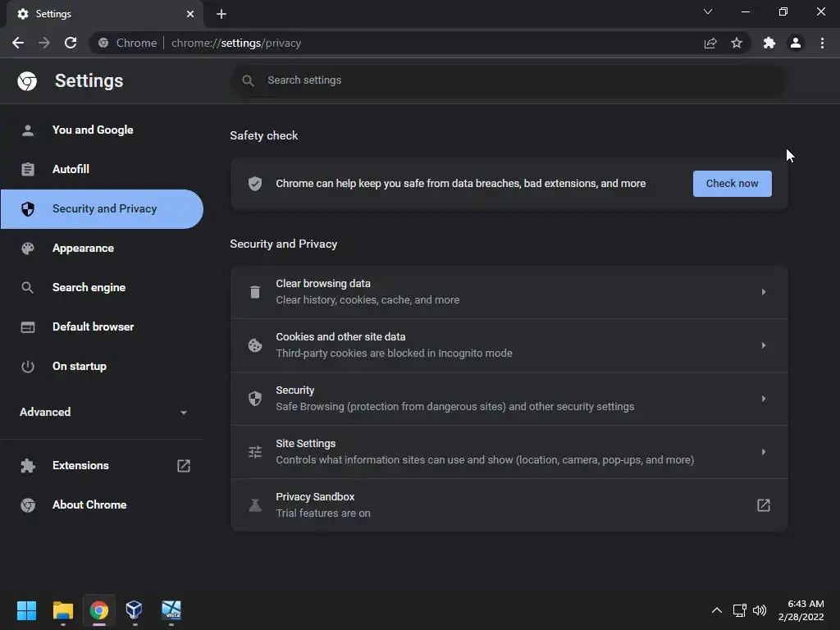840x630 pixels.
Task: Go to Default browser section
Action: click(x=102, y=326)
